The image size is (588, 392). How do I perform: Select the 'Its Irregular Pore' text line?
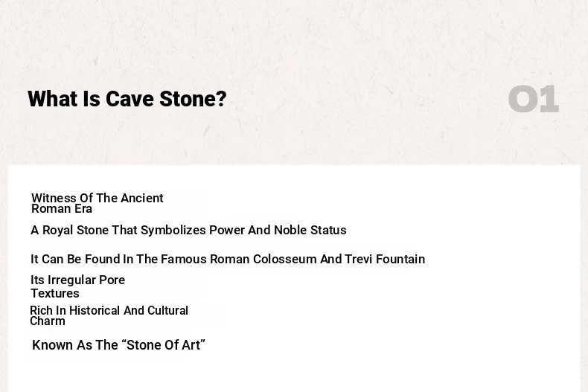click(x=77, y=280)
